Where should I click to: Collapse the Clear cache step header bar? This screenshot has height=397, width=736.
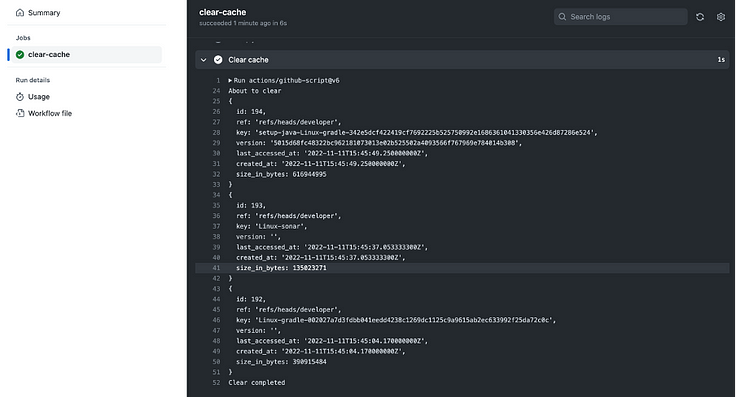(462, 60)
